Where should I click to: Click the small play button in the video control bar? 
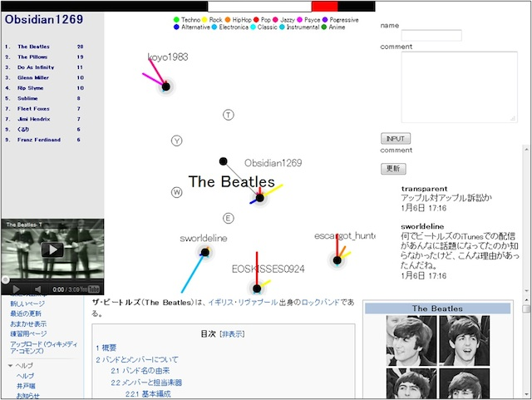16,289
